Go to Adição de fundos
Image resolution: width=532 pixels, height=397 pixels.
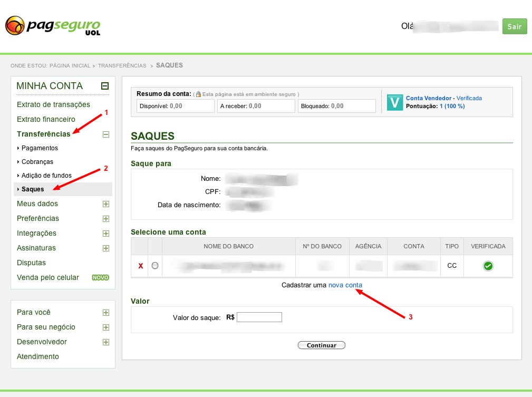[46, 176]
